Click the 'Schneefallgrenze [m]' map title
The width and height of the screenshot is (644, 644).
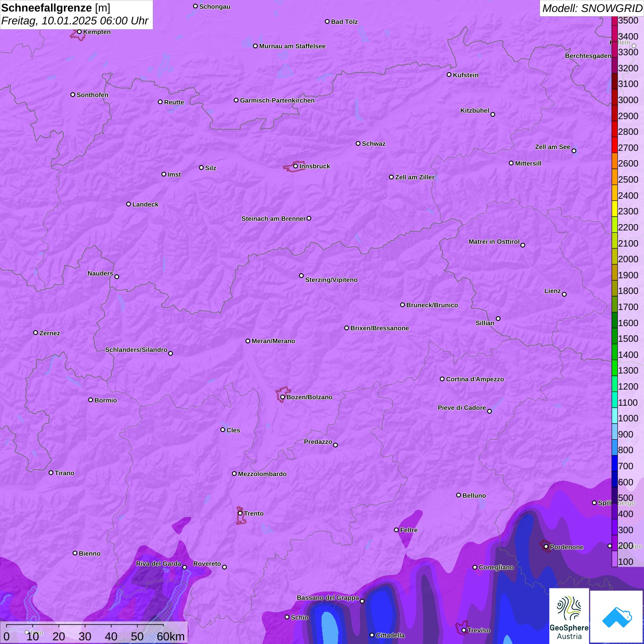coord(56,8)
